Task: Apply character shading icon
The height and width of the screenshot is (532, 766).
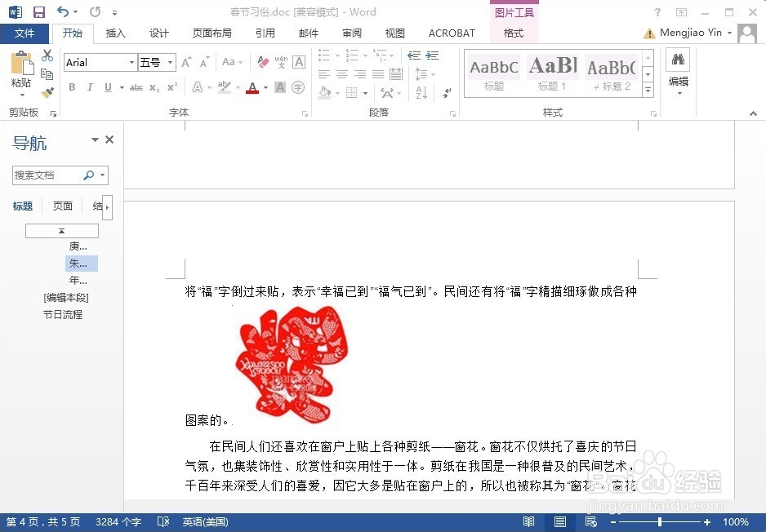Action: (280, 87)
